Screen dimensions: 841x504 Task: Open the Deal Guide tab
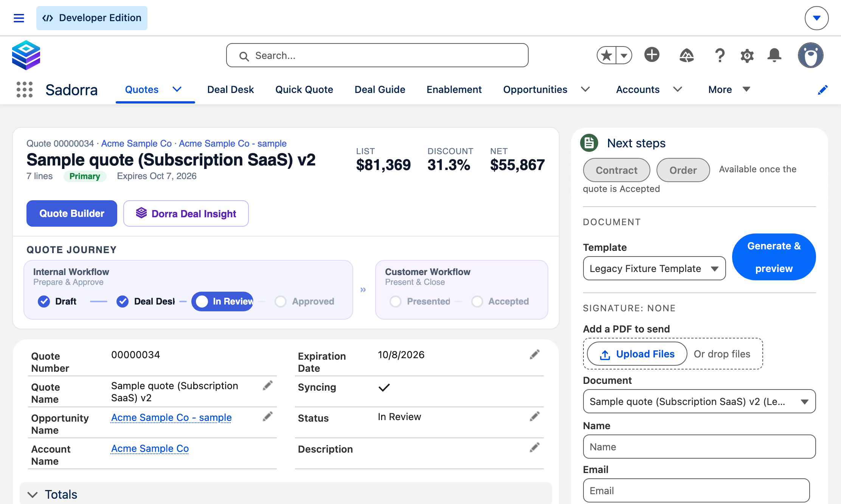tap(380, 90)
